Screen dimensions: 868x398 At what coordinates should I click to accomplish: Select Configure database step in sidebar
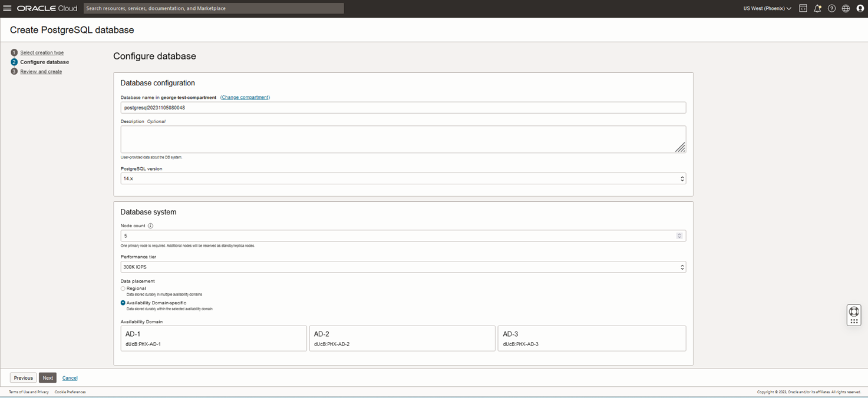click(x=44, y=62)
